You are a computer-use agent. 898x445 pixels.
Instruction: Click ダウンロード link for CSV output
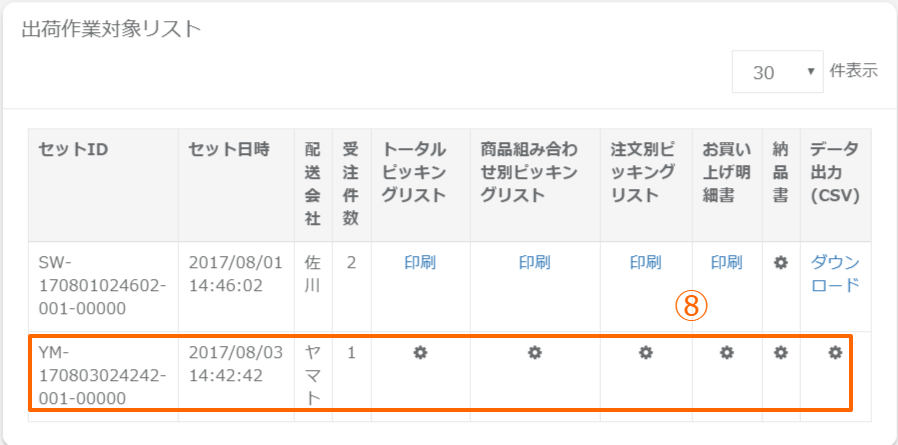tap(835, 274)
